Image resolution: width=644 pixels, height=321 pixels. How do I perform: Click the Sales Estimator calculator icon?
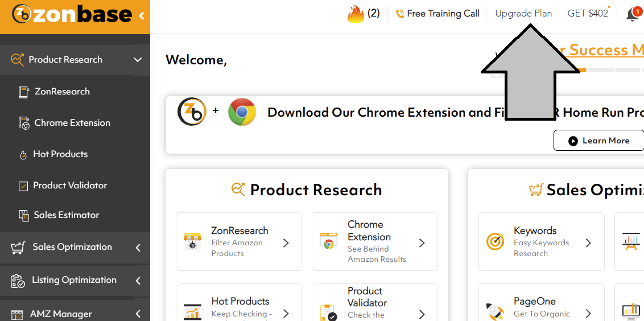23,215
